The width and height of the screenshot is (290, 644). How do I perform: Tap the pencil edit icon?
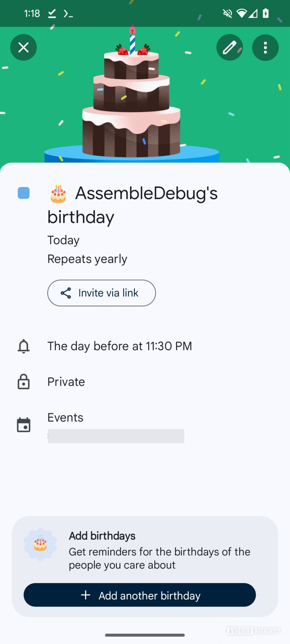point(229,48)
